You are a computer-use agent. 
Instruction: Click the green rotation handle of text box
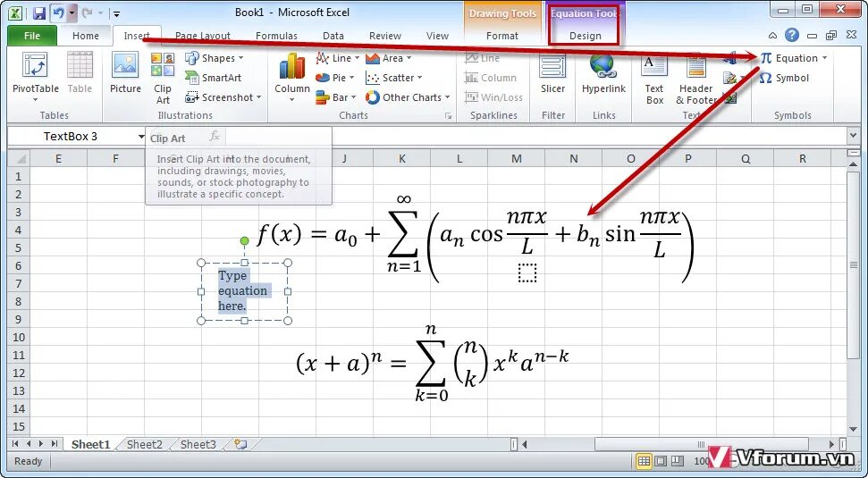(244, 240)
